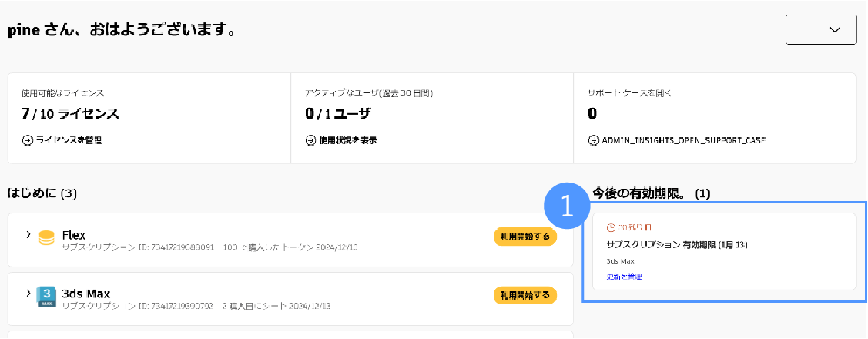
Task: Click the Flex subscription ID text line
Action: click(209, 247)
